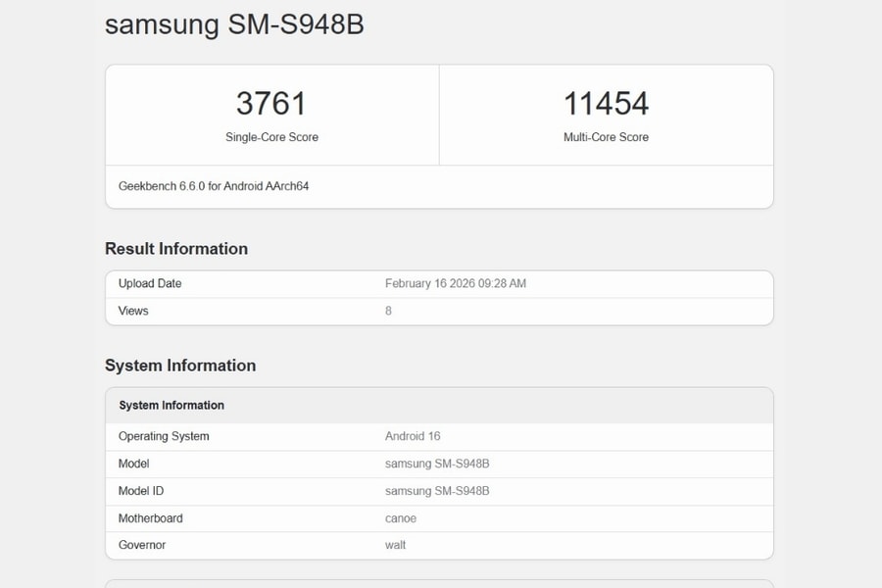Viewport: 882px width, 588px height.
Task: Click the February 16 2026 upload date value
Action: (456, 283)
